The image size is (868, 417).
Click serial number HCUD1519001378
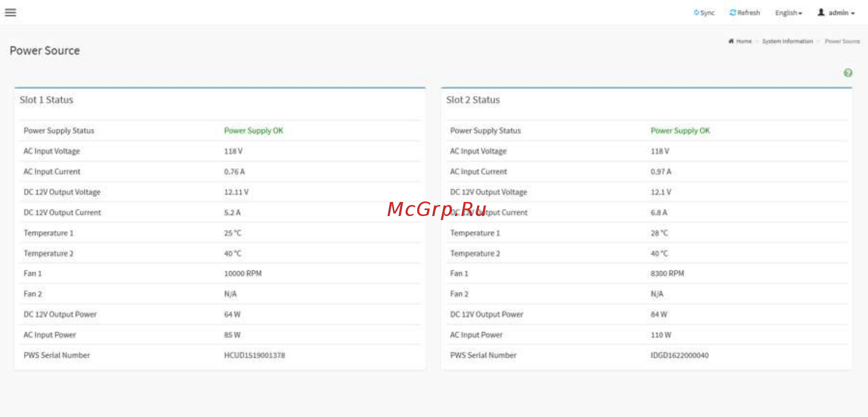255,355
